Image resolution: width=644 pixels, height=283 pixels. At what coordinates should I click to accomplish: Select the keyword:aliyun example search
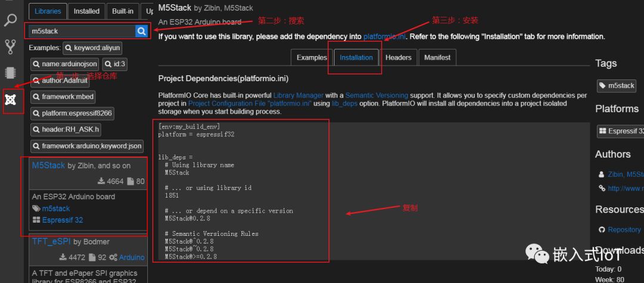pos(92,48)
